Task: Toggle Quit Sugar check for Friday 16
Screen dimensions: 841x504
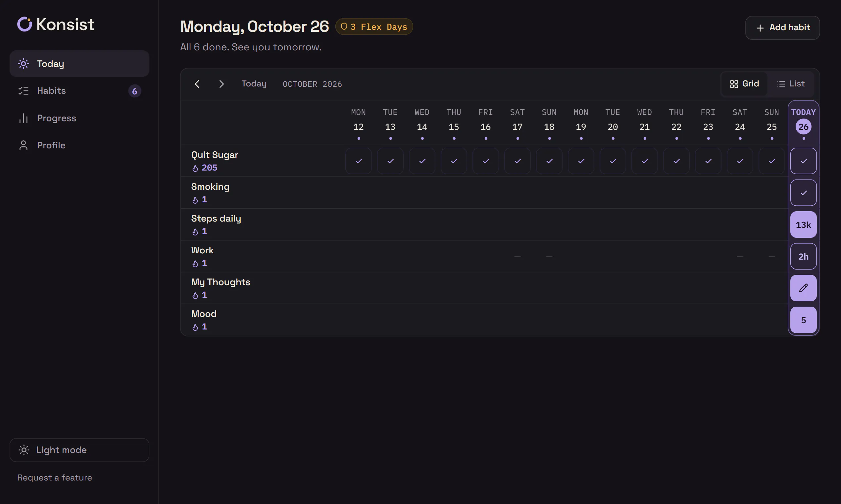Action: 485,161
